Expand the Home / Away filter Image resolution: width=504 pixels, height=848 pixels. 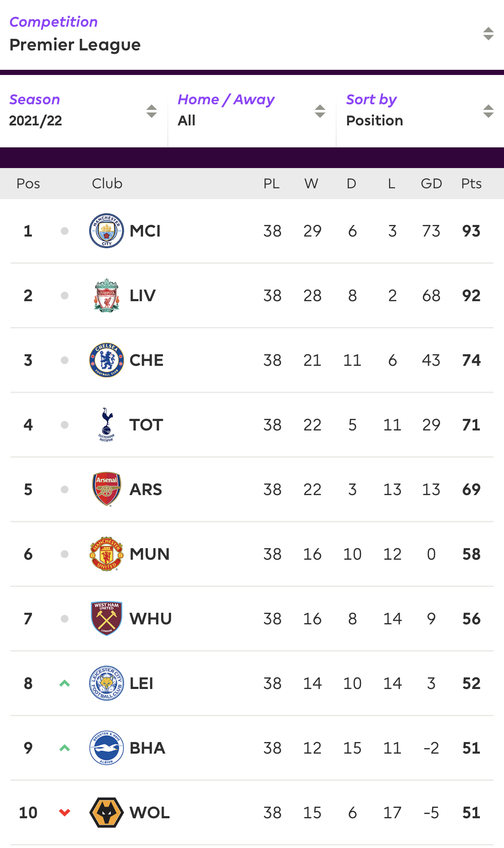pos(252,111)
